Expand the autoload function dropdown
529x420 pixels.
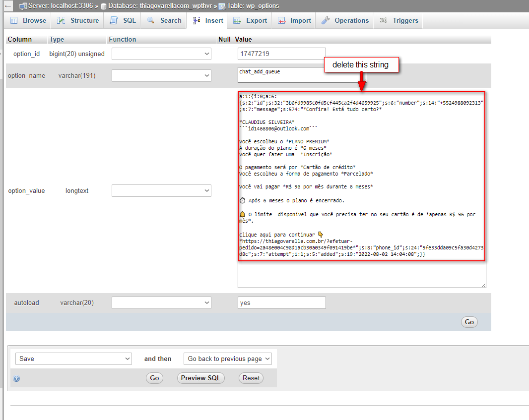(x=161, y=302)
